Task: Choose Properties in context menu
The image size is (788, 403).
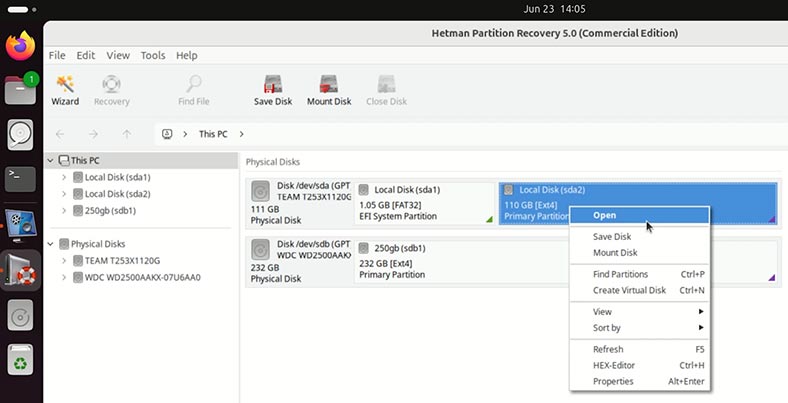Action: (x=639, y=381)
